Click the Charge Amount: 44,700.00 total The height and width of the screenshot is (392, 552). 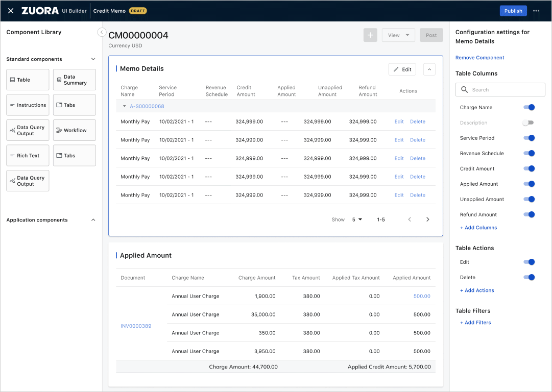pyautogui.click(x=243, y=367)
